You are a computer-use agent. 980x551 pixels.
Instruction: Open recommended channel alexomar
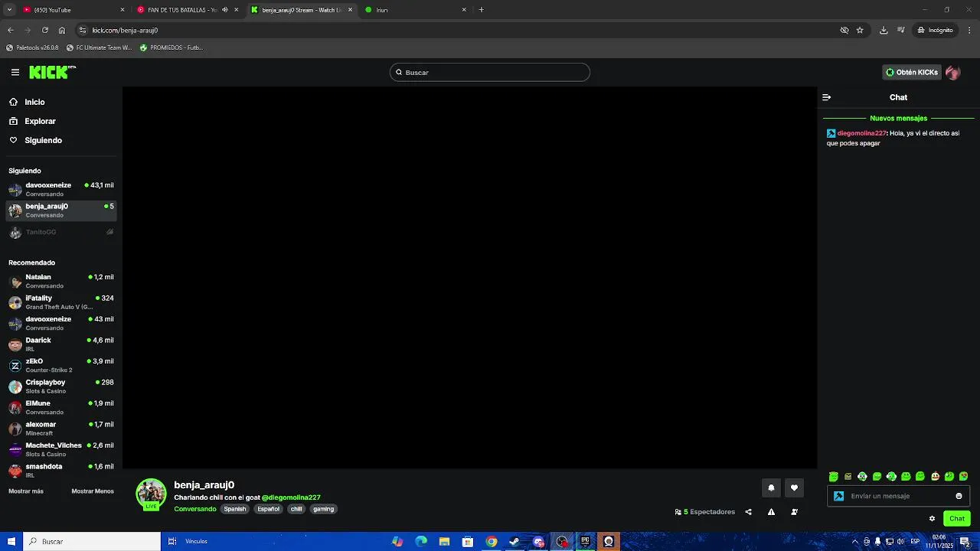[x=61, y=429]
